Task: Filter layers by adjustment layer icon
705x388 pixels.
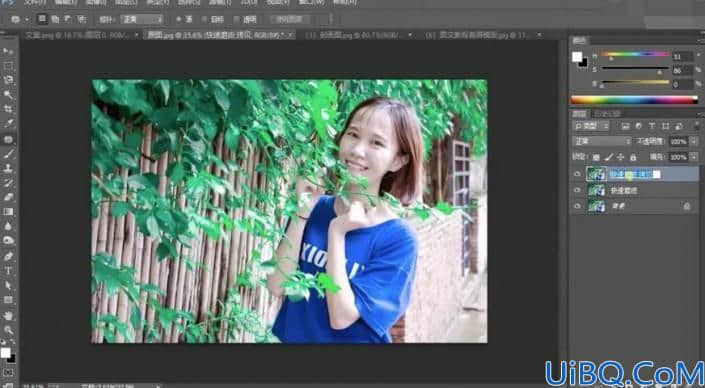Action: (639, 126)
